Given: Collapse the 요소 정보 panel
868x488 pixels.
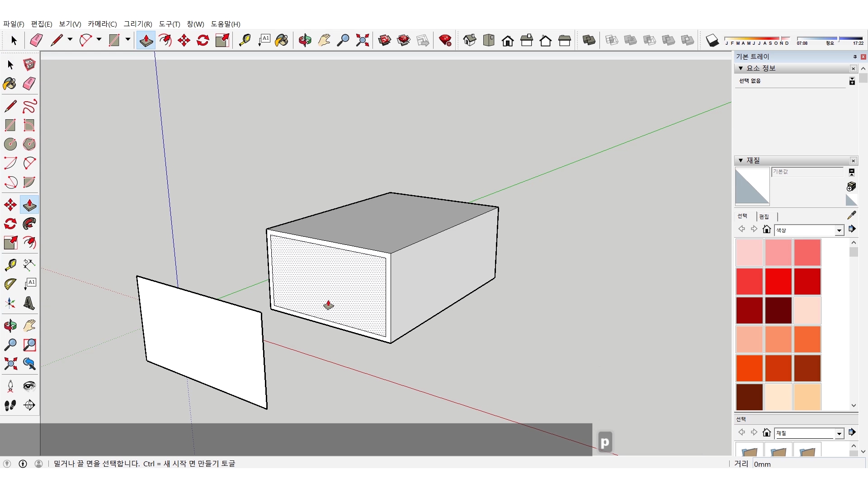Looking at the screenshot, I should [741, 68].
